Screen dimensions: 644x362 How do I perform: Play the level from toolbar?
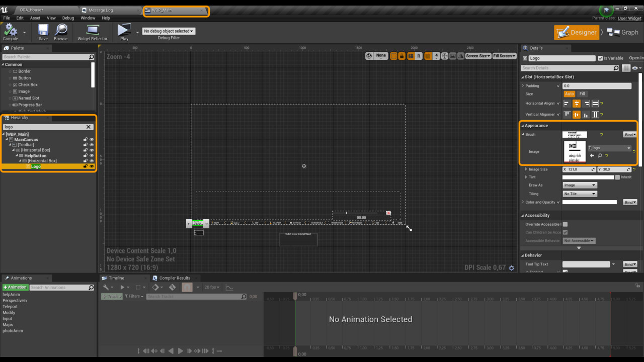[x=124, y=32]
